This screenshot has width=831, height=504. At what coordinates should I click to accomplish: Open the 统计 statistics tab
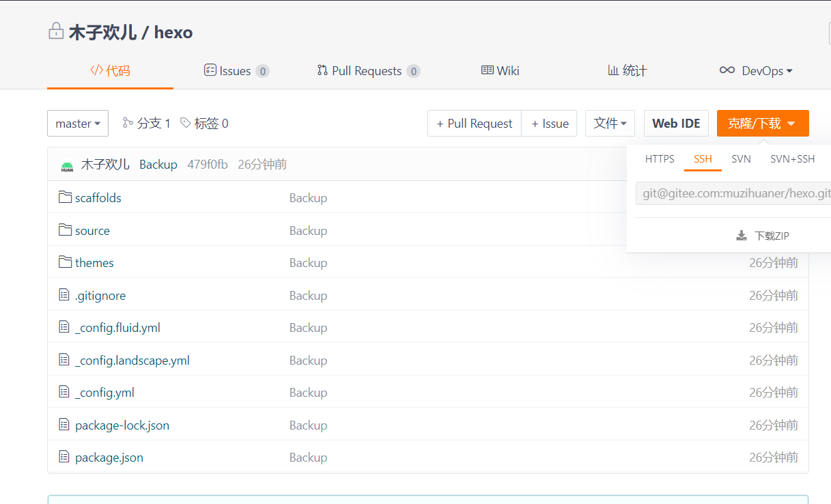627,70
